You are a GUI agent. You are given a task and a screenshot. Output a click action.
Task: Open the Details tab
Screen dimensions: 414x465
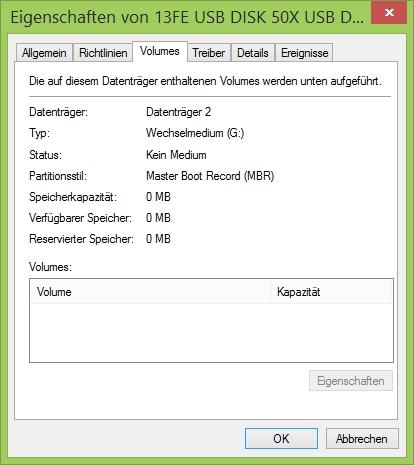(253, 53)
